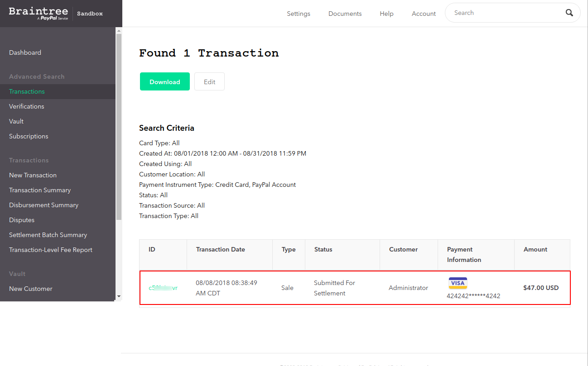This screenshot has width=588, height=366.
Task: Click the Braintree logo
Action: 39,14
